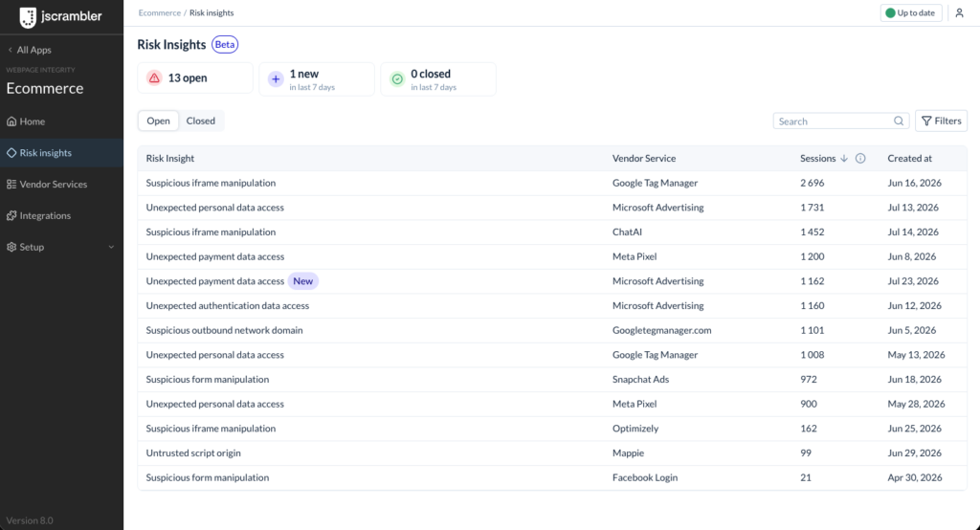Open the Facebook Login form manipulation row
This screenshot has width=980, height=530.
tap(552, 477)
